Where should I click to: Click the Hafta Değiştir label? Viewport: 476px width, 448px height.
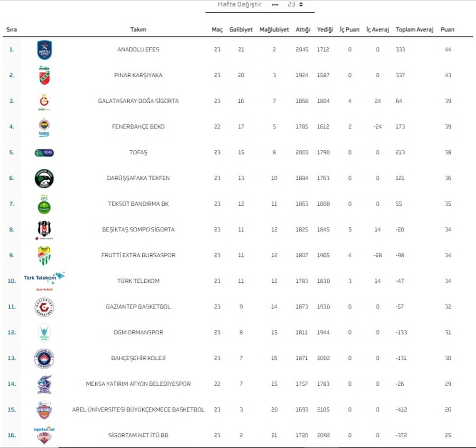coord(240,5)
